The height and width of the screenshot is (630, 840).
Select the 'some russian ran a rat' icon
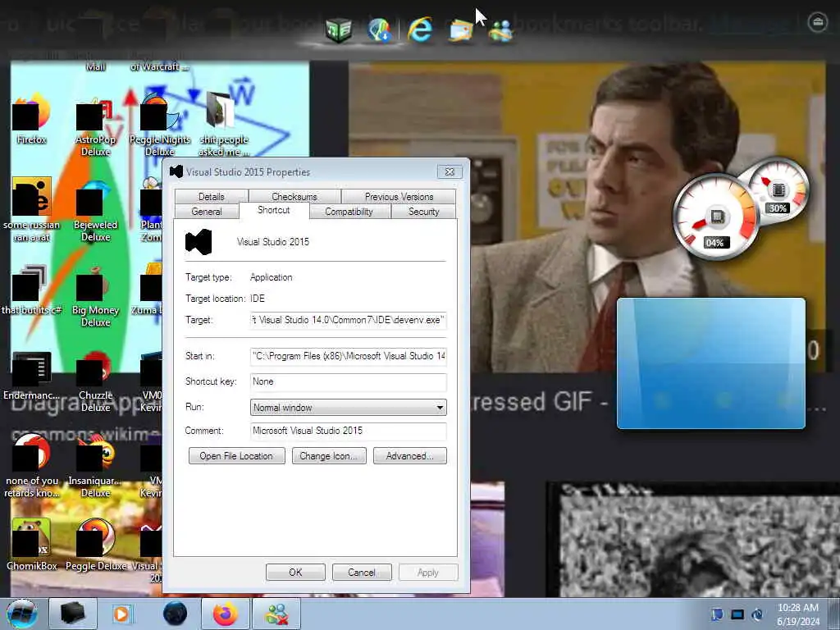[32, 210]
